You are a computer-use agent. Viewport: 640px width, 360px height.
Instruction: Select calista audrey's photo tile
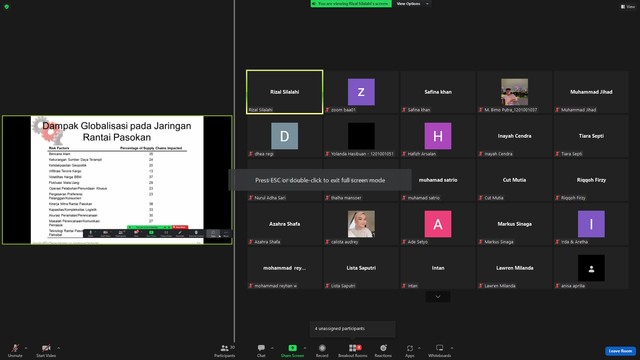pyautogui.click(x=361, y=224)
